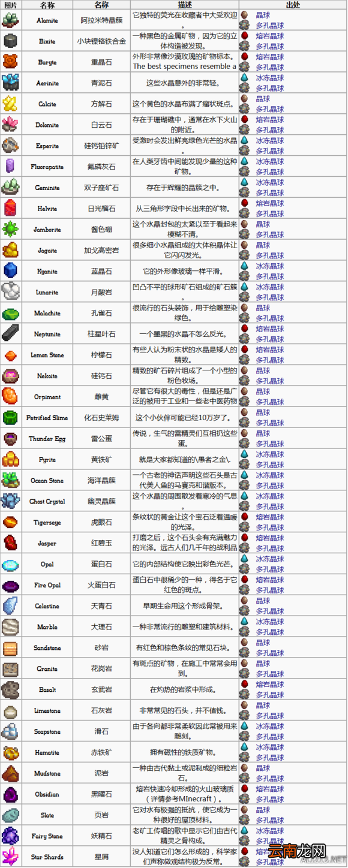
Task: Click the Tigerseye gem icon
Action: [x=10, y=522]
